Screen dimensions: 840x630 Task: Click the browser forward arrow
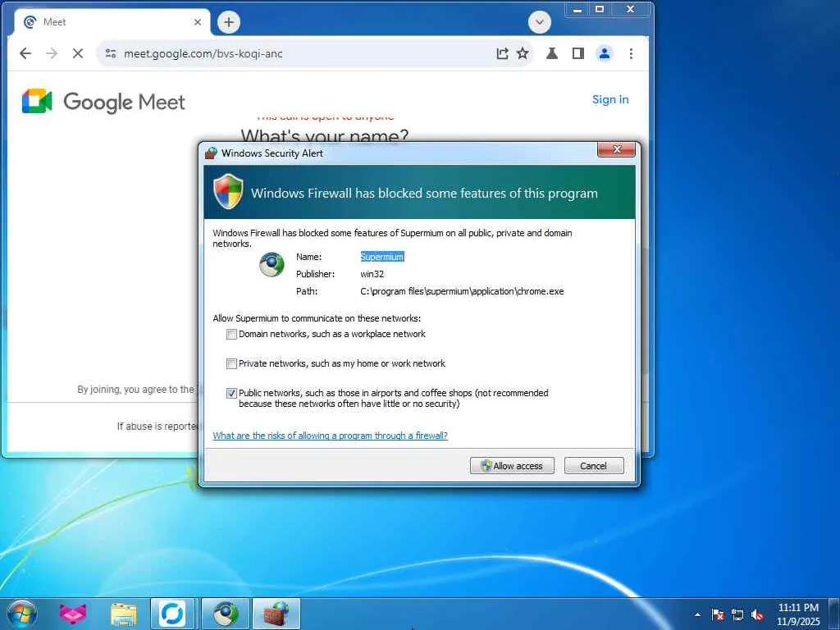tap(52, 53)
